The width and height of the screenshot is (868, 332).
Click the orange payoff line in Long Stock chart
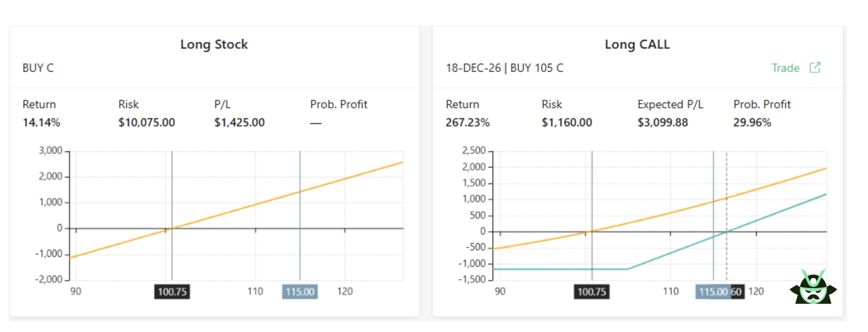255,204
